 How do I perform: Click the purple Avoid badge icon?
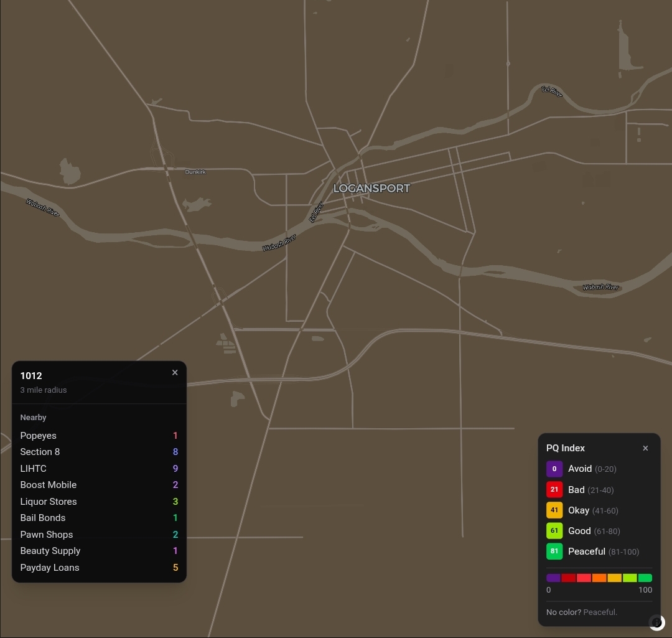tap(554, 469)
